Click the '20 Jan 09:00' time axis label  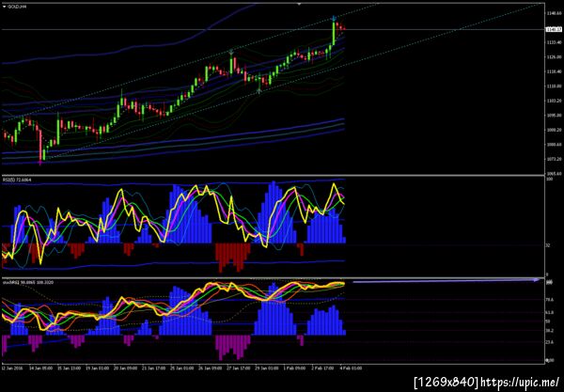coord(126,368)
